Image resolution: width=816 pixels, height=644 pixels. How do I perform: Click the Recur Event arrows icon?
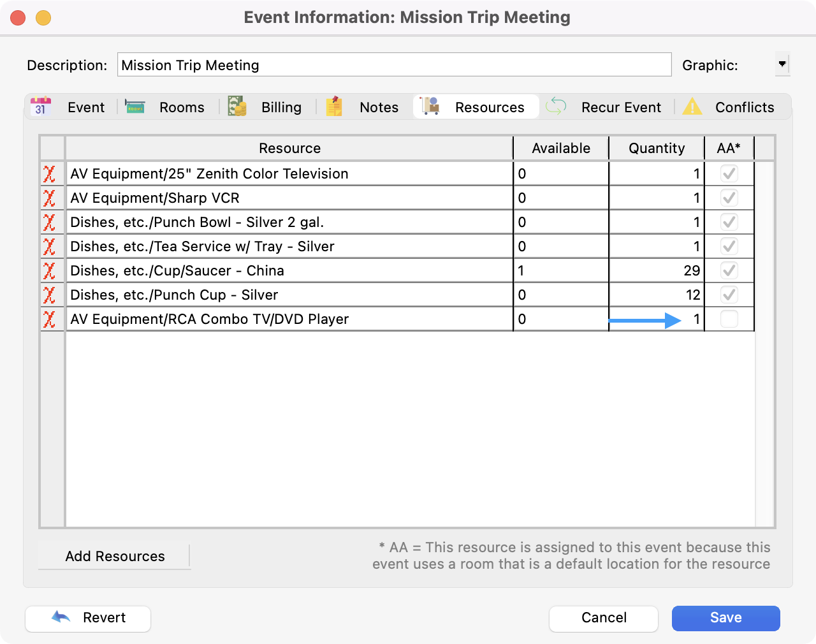(556, 106)
